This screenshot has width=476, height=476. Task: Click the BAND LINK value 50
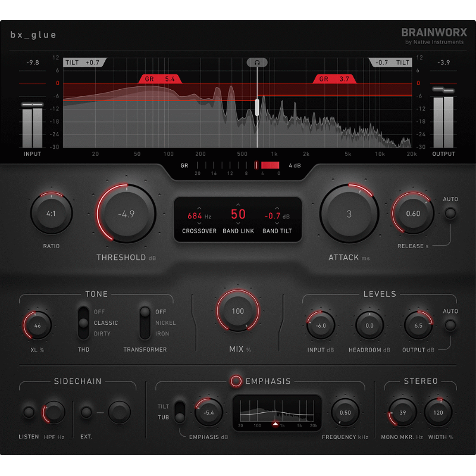[x=238, y=214]
